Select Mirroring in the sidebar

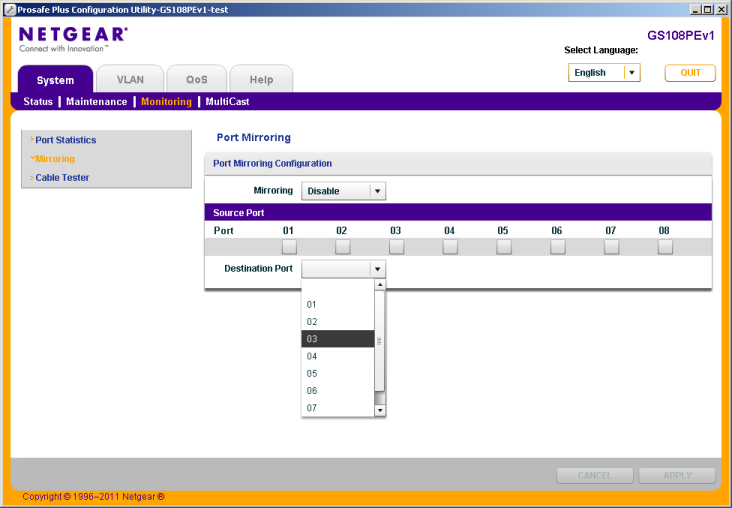(x=55, y=159)
